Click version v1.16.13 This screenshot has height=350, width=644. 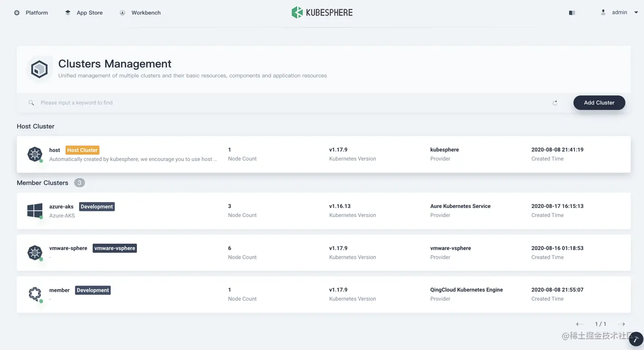tap(340, 206)
